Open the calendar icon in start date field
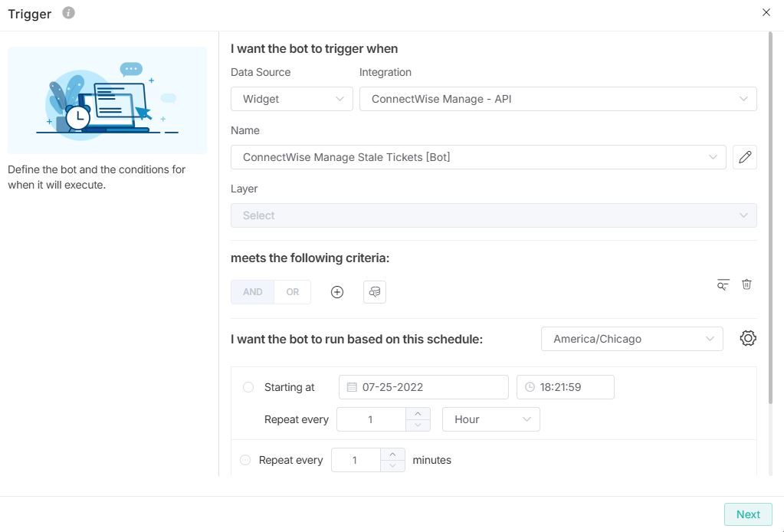 point(353,387)
